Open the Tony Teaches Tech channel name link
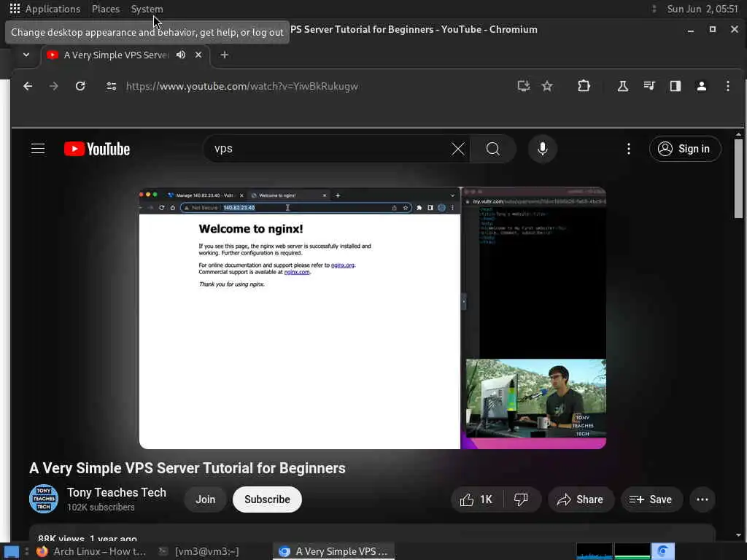747x560 pixels. [116, 492]
